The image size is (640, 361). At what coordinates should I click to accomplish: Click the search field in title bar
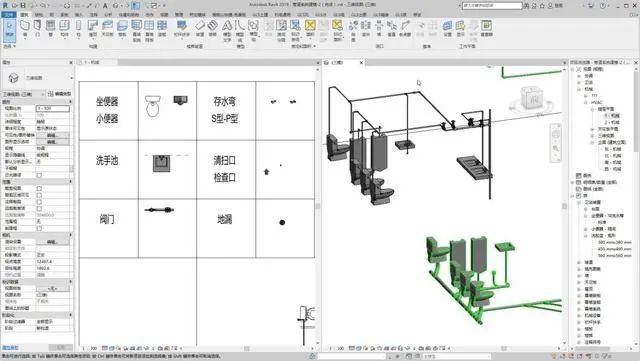coord(492,6)
